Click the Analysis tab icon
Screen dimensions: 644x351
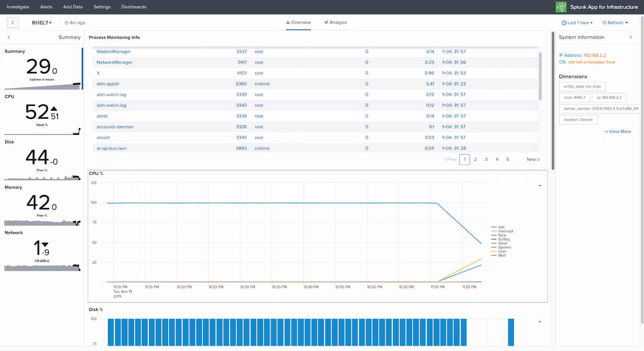click(326, 23)
